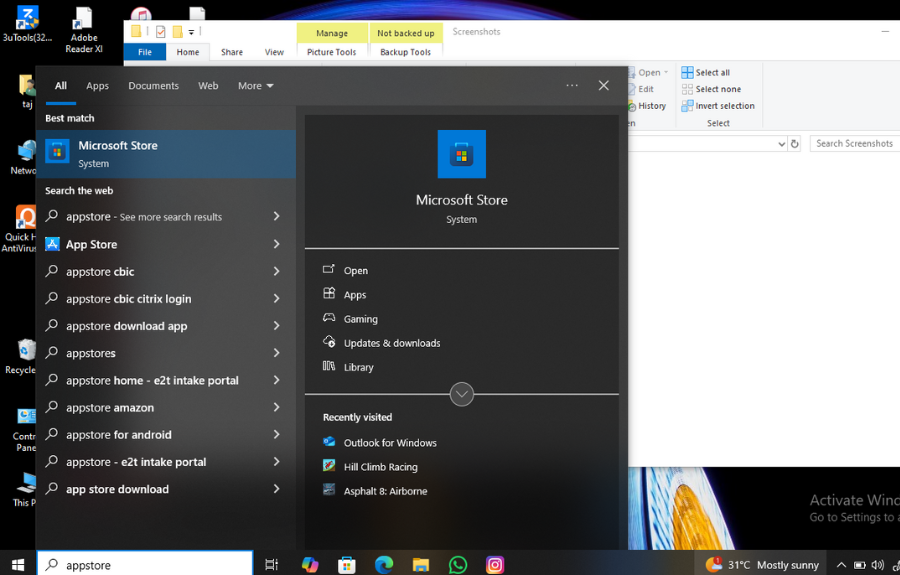Click the battery icon in system tray
This screenshot has width=900, height=575.
coord(859,565)
